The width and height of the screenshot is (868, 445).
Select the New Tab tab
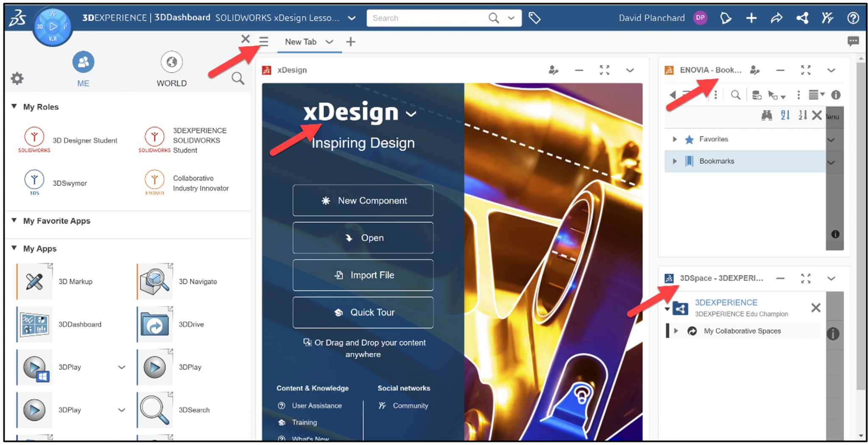[301, 42]
